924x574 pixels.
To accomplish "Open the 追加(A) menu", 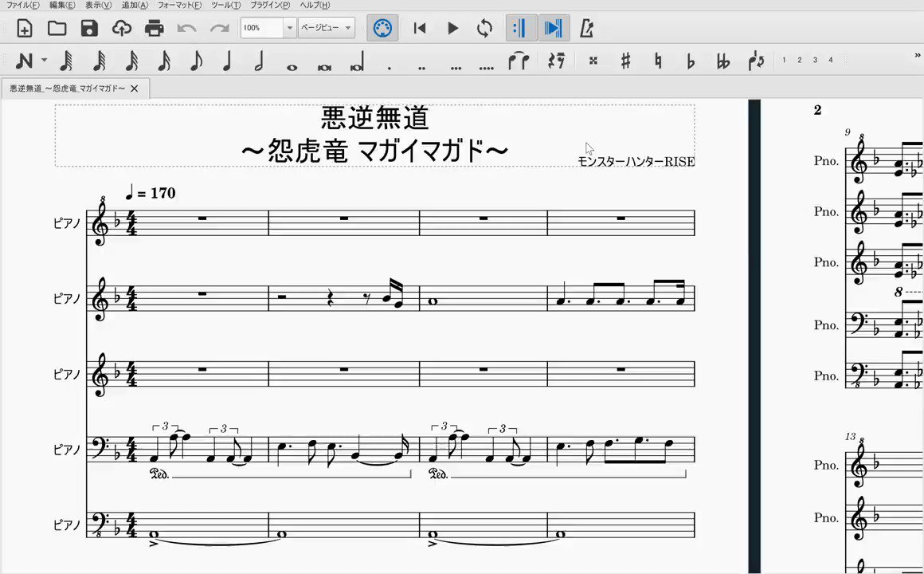I will (135, 5).
